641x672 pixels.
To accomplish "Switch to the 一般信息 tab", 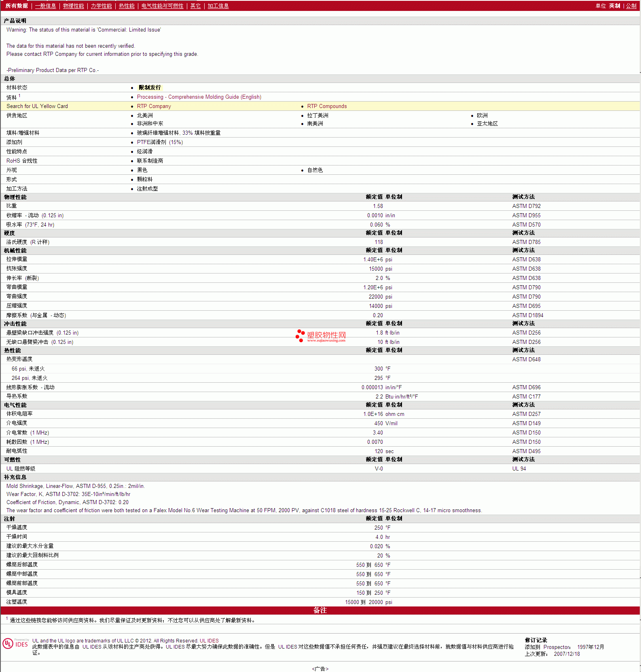I will pyautogui.click(x=46, y=6).
